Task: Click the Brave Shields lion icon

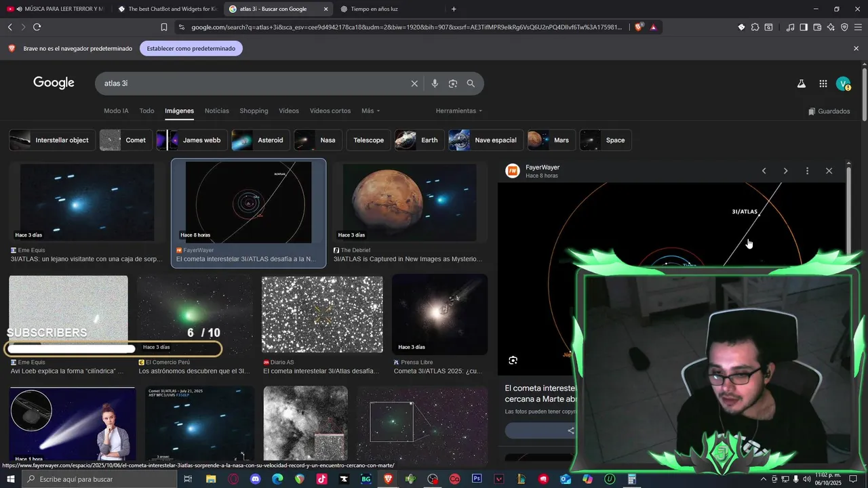Action: click(639, 27)
